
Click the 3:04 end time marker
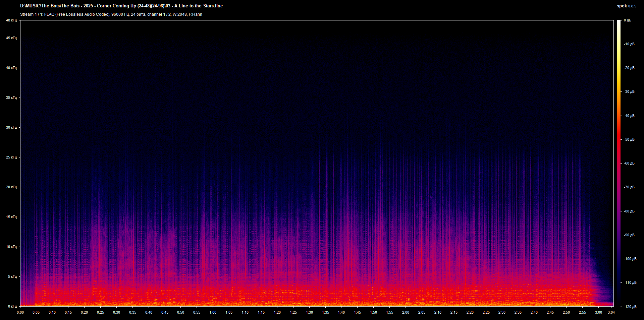point(611,312)
